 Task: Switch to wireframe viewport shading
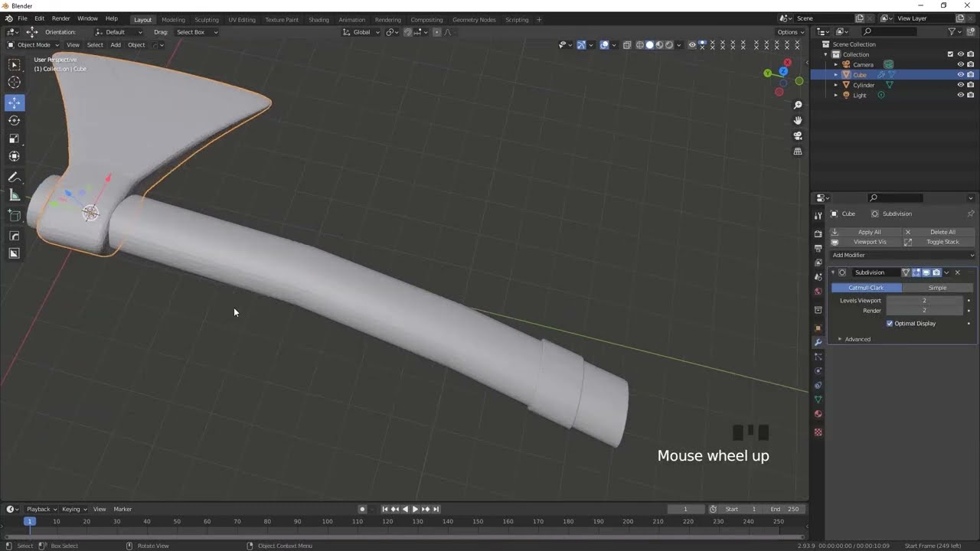point(640,45)
